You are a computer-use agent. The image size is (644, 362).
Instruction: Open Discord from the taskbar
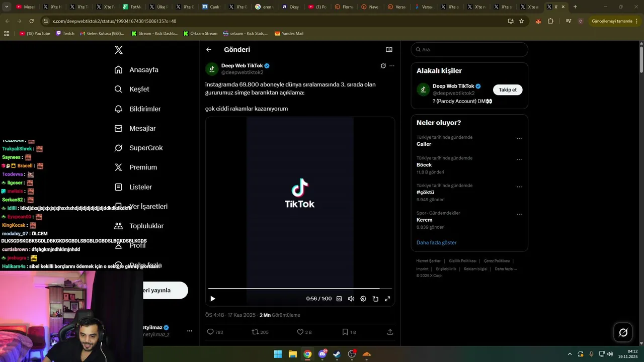(x=323, y=354)
